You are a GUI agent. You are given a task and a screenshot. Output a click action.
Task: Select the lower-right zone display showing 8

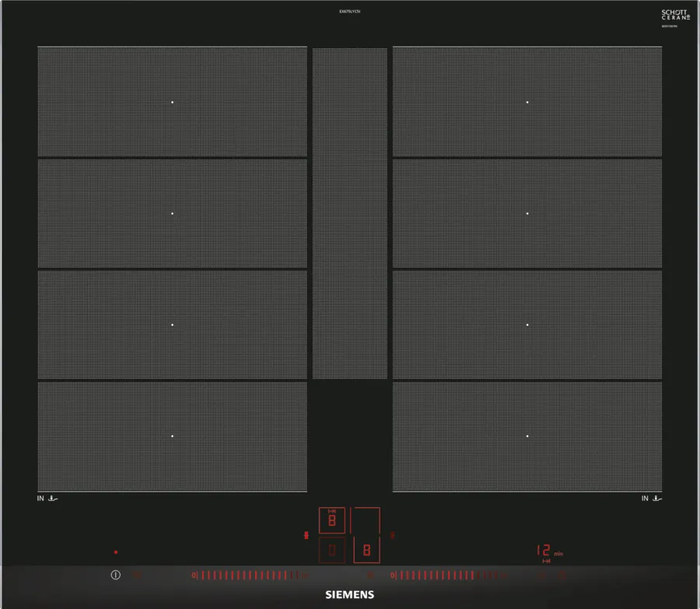tap(366, 550)
